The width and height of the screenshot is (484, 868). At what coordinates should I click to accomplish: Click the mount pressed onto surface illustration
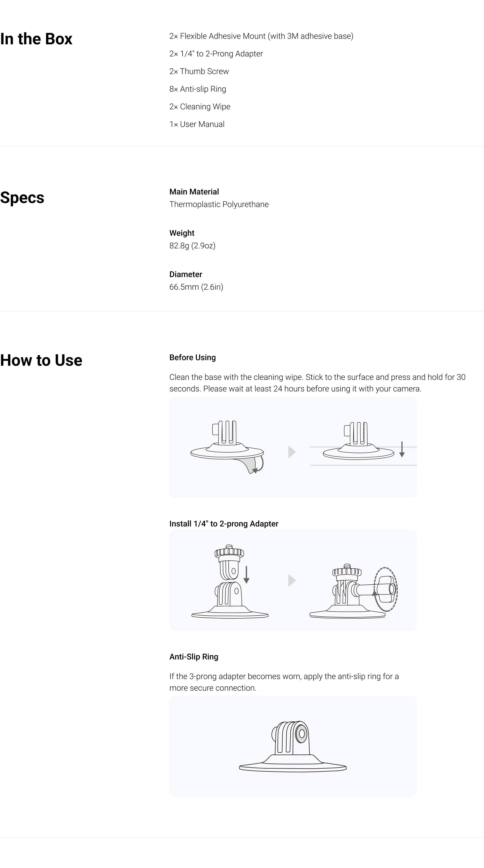pos(358,441)
